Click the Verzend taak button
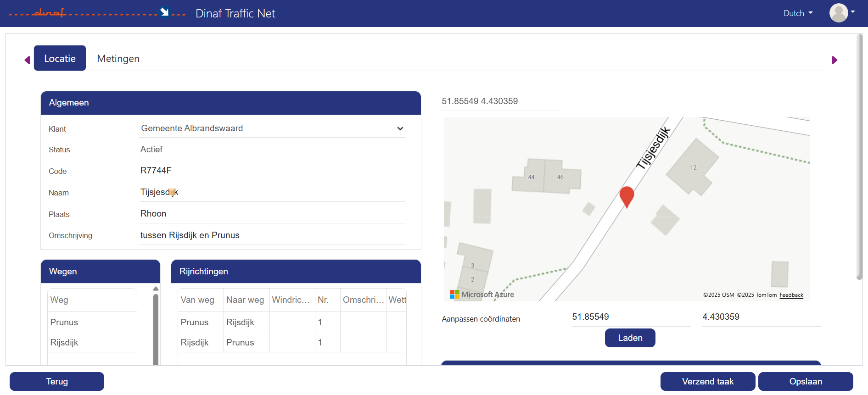Screen dimensions: 868x395 pyautogui.click(x=708, y=381)
